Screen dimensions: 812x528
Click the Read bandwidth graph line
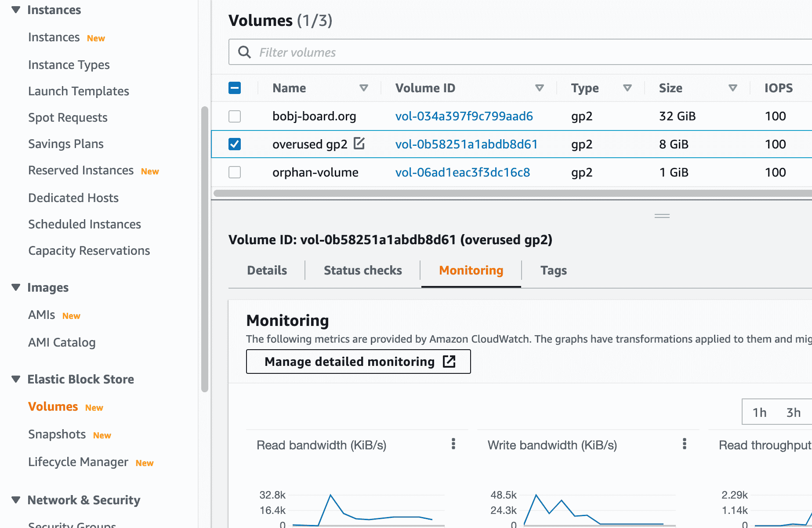(x=362, y=510)
